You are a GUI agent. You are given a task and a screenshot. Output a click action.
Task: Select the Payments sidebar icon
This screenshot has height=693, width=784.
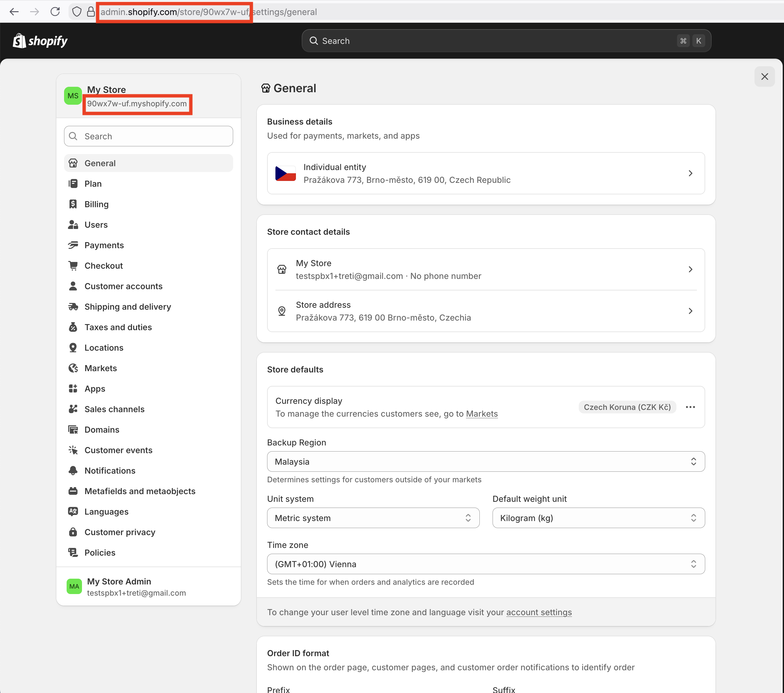73,245
